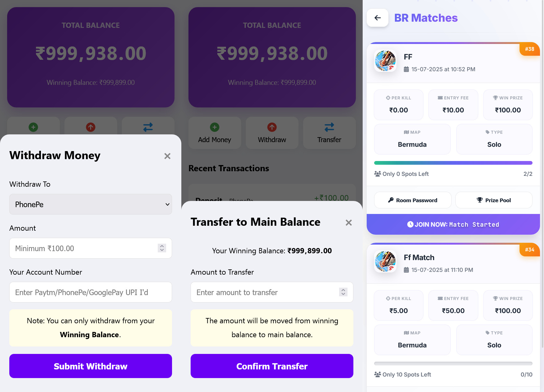Viewport: 544px width, 392px height.
Task: Open the Withdraw To PhonePe dropdown
Action: 91,204
